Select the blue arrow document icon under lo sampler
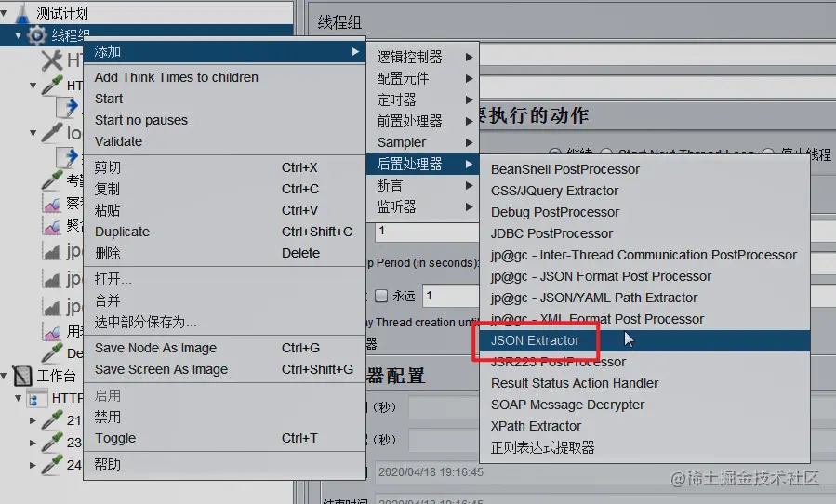 pyautogui.click(x=68, y=157)
